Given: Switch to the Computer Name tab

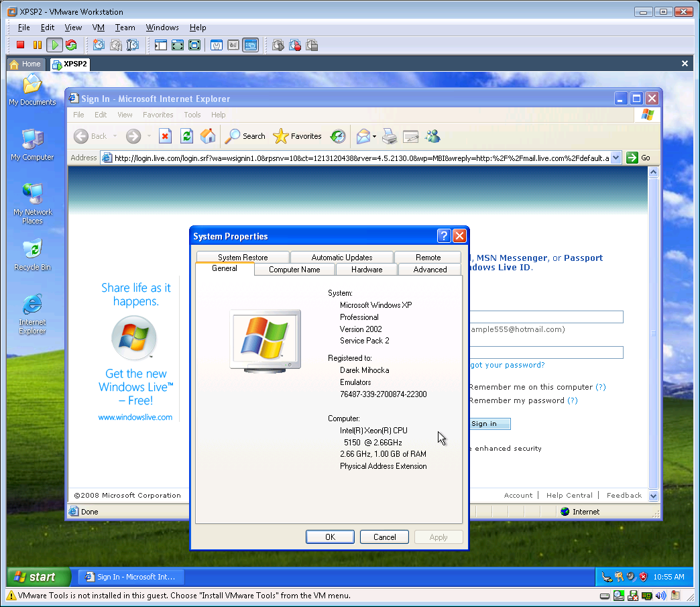Looking at the screenshot, I should 294,270.
